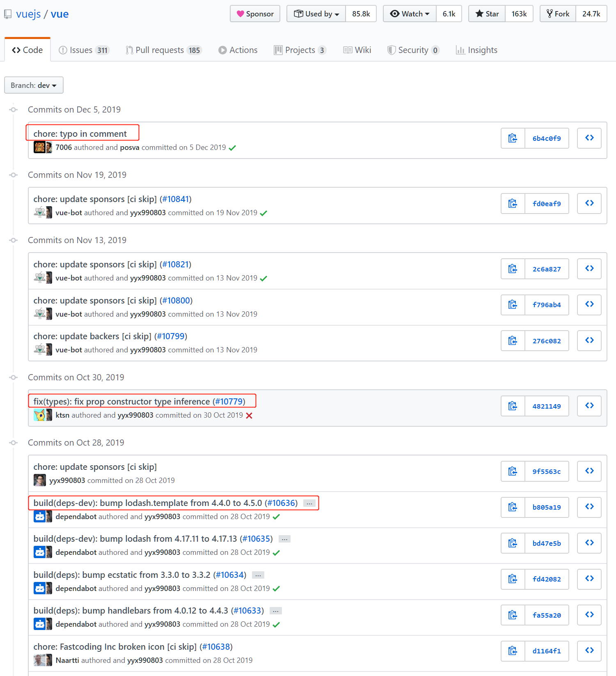Open the Used by dropdown
Screen dimensions: 616x676
(x=316, y=14)
